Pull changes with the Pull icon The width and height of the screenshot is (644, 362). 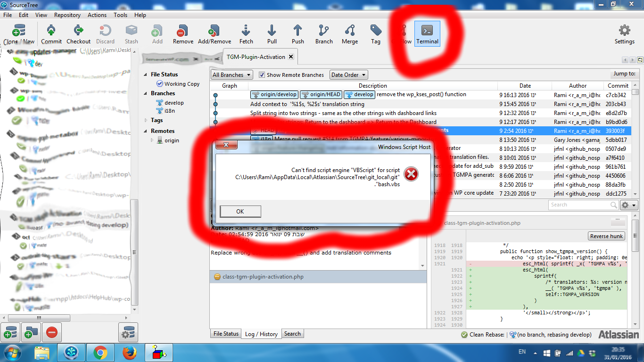pos(272,34)
